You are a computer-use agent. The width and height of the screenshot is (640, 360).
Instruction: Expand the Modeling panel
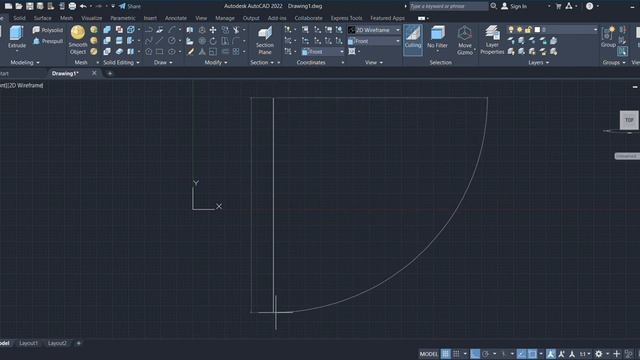[24, 62]
